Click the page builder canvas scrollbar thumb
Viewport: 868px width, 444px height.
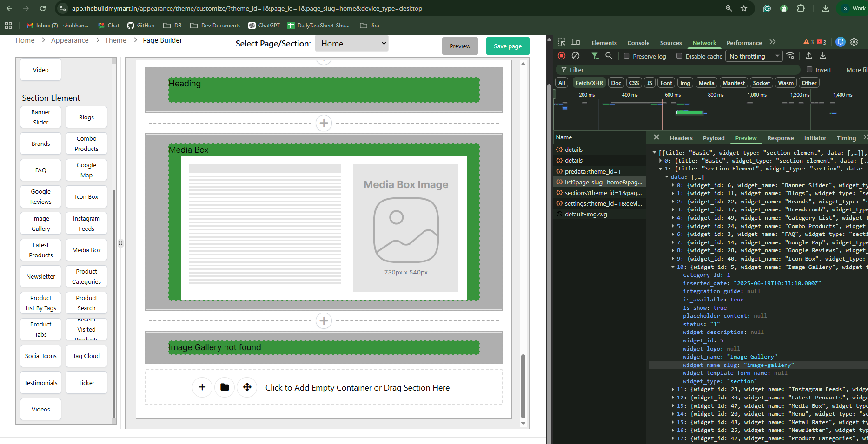523,386
